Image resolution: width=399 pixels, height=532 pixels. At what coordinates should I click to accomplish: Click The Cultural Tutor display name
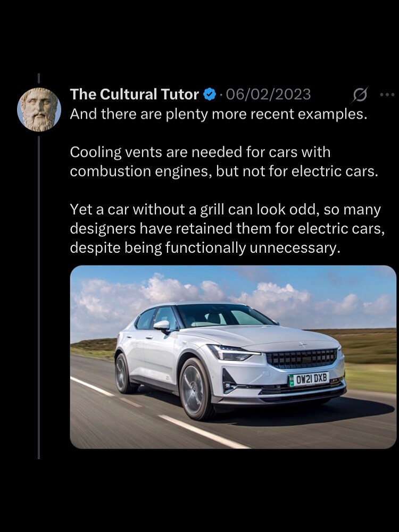point(135,94)
